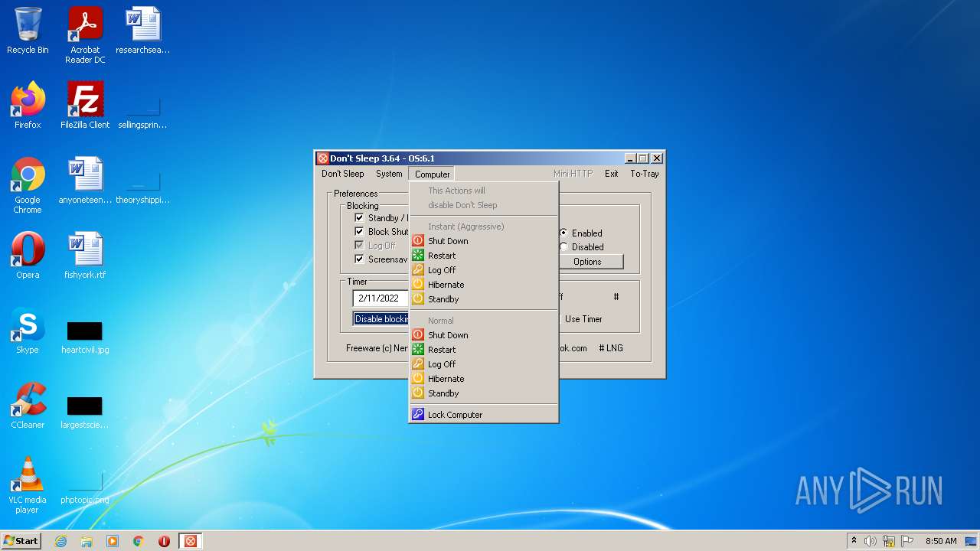Click the # symbol in Timer section
980x551 pixels.
[x=616, y=297]
